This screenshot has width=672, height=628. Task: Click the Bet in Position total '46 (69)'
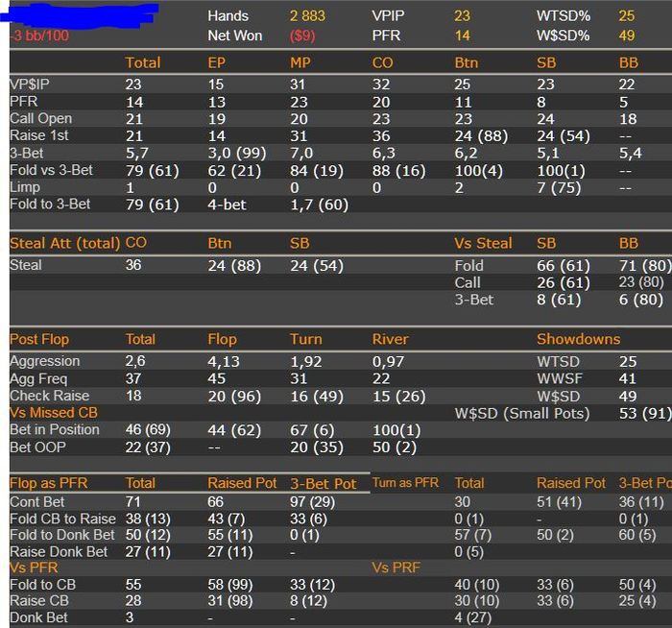148,430
